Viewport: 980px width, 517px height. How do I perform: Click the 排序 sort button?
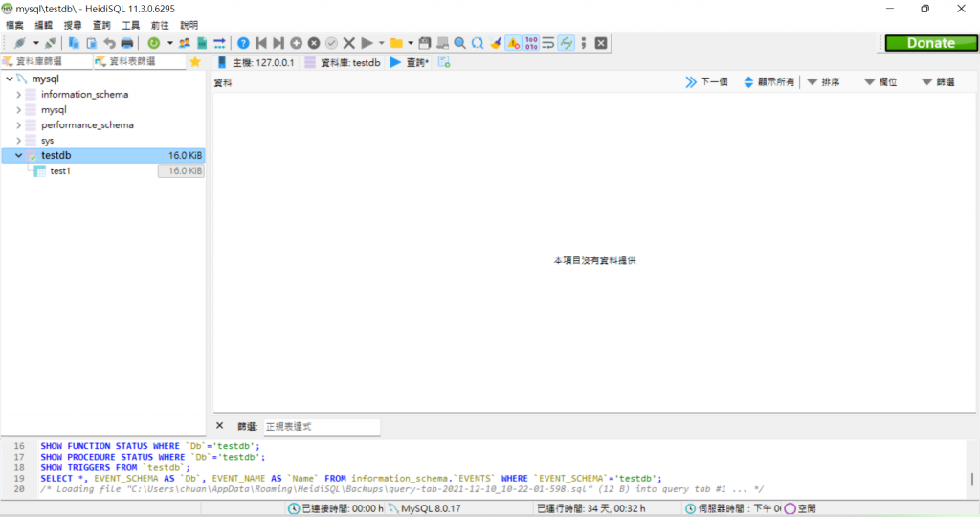click(824, 82)
